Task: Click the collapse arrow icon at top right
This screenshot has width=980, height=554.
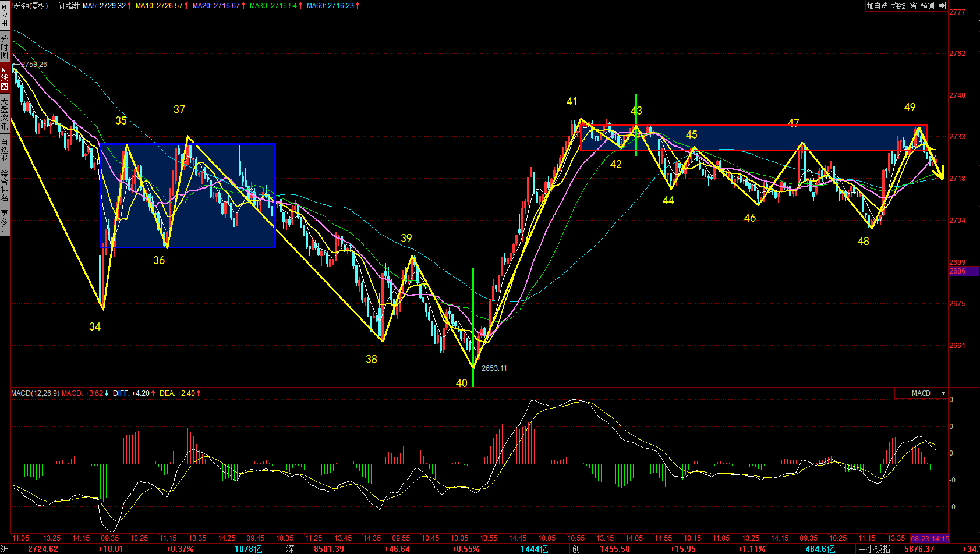Action: coord(943,6)
